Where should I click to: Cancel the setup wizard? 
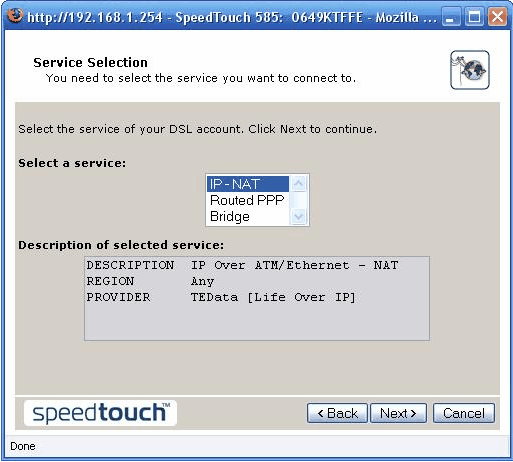tap(464, 413)
